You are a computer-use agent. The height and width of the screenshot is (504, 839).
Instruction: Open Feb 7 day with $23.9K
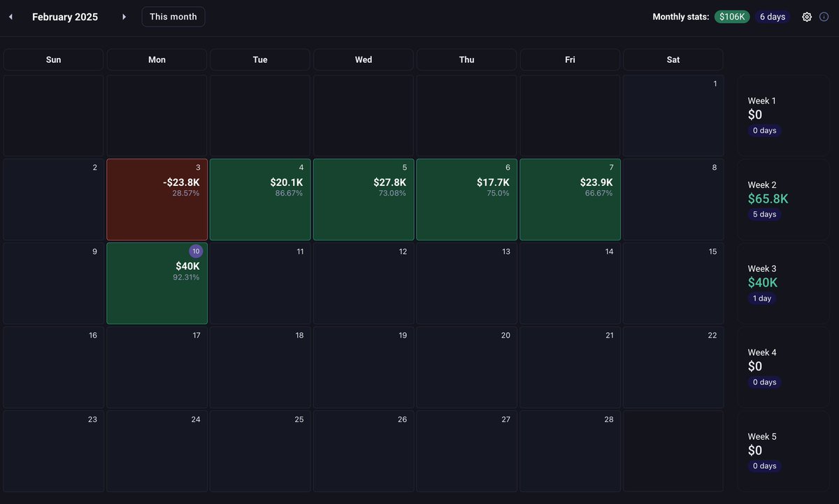[571, 199]
